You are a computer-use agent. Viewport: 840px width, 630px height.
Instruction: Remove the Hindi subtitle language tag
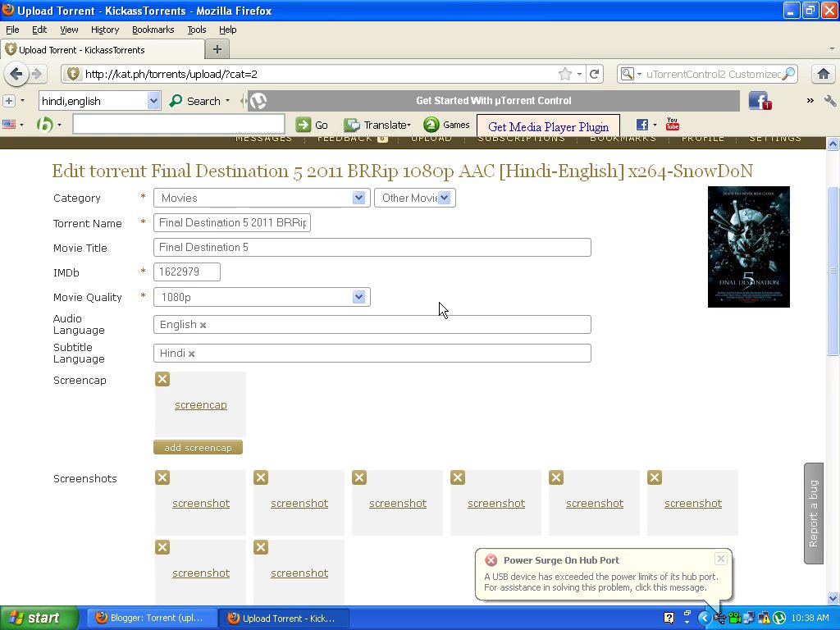coord(191,354)
